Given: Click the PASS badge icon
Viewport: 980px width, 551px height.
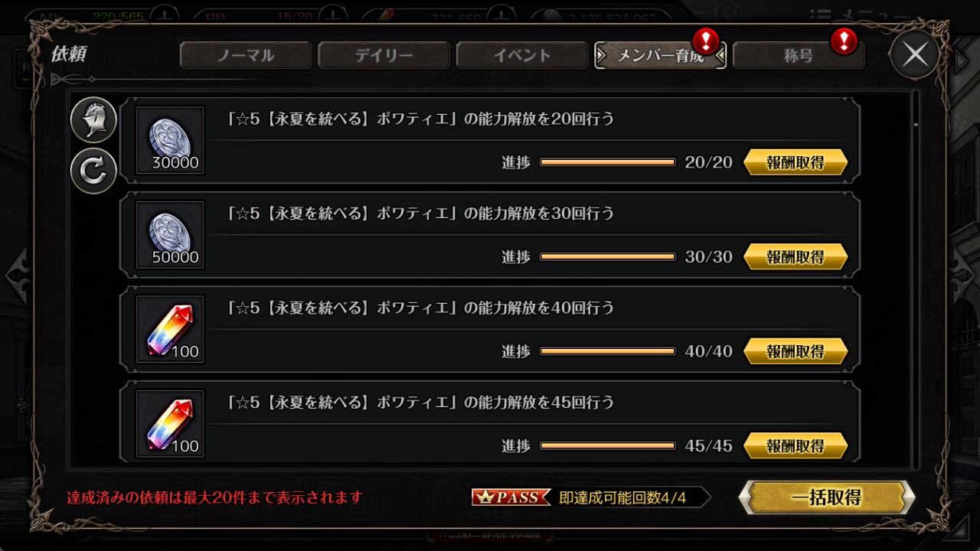Looking at the screenshot, I should (511, 497).
